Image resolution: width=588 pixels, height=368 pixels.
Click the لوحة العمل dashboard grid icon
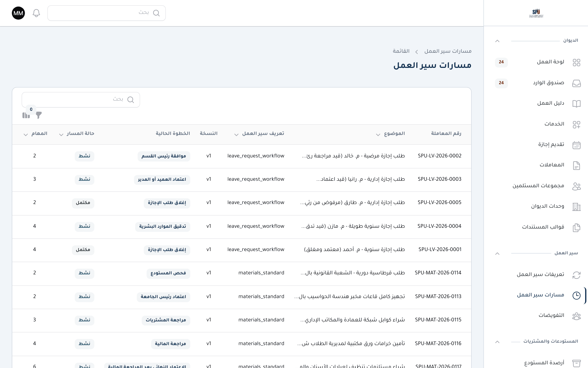pyautogui.click(x=576, y=62)
